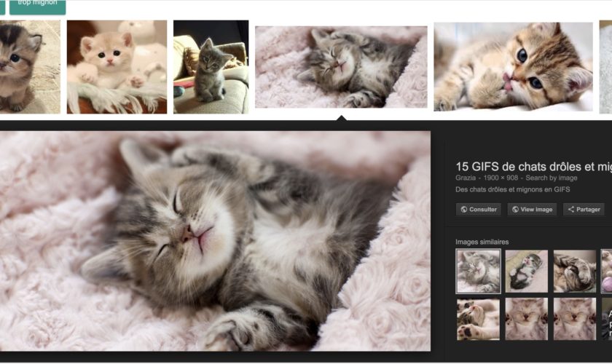Image resolution: width=612 pixels, height=364 pixels.
Task: Select the sleeping kitten on pink blanket thumbnail
Action: tap(341, 67)
